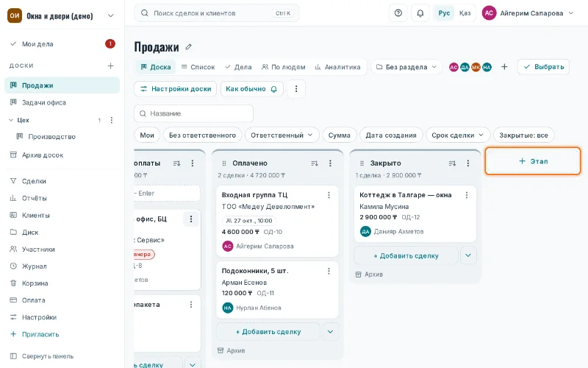Screen dimensions: 588x368
Task: Open the ОИ organization logo
Action: pos(15,15)
